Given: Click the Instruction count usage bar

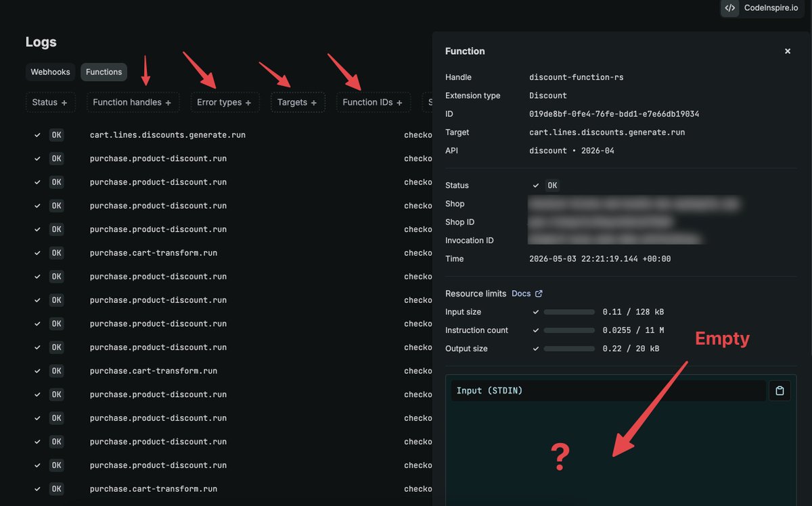Looking at the screenshot, I should tap(569, 331).
